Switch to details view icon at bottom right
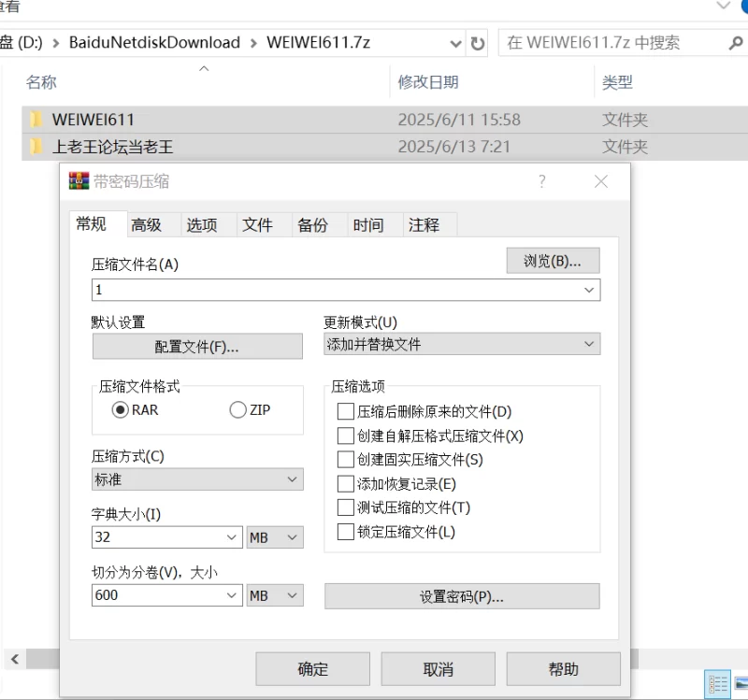The height and width of the screenshot is (700, 748). [x=717, y=684]
